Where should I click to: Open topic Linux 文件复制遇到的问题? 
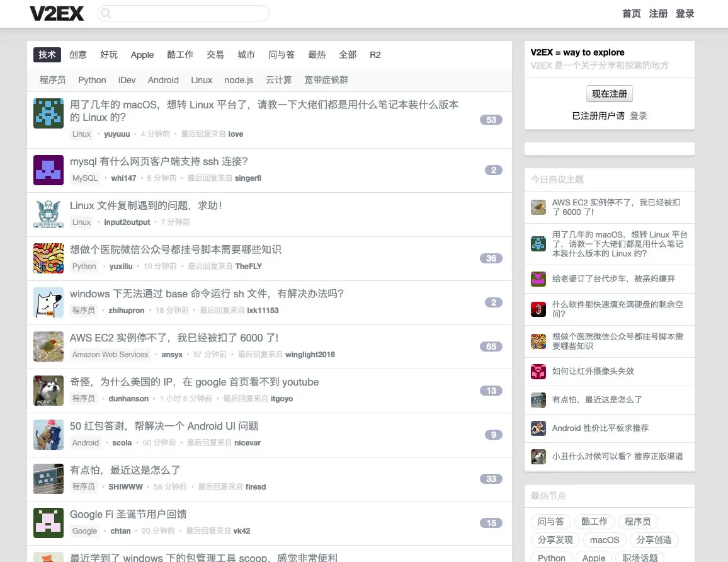[145, 205]
